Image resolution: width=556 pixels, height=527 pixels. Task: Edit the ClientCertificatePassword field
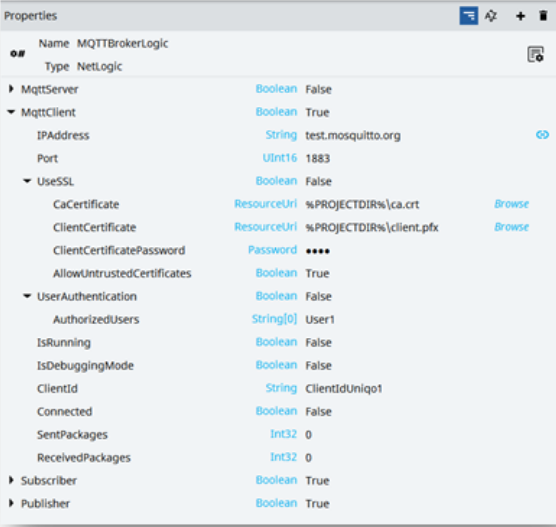318,251
